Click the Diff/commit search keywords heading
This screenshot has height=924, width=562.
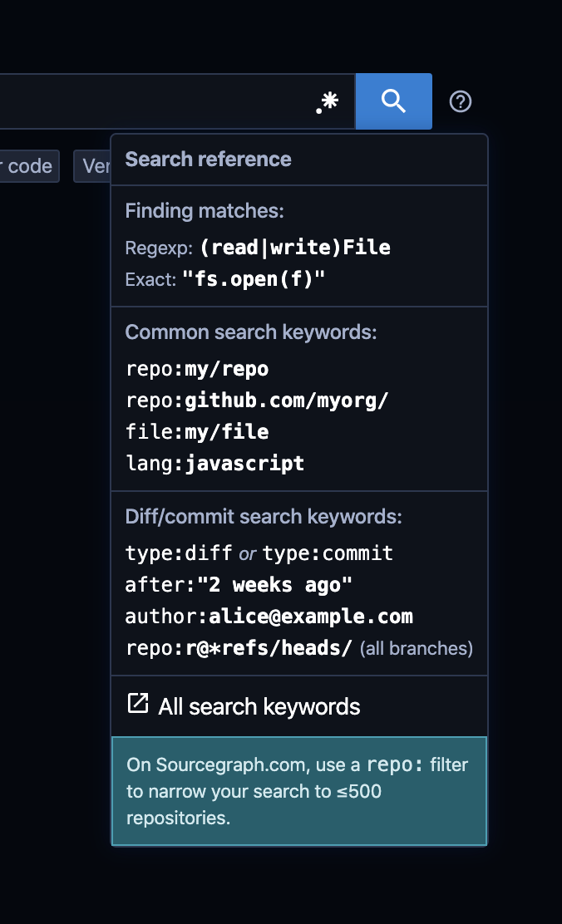(x=264, y=517)
